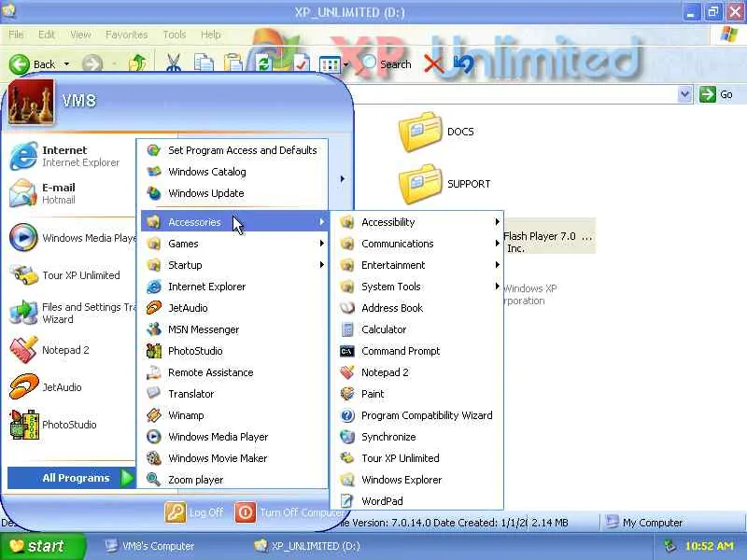Open Program Compatibility Wizard
747x560 pixels.
[417, 414]
